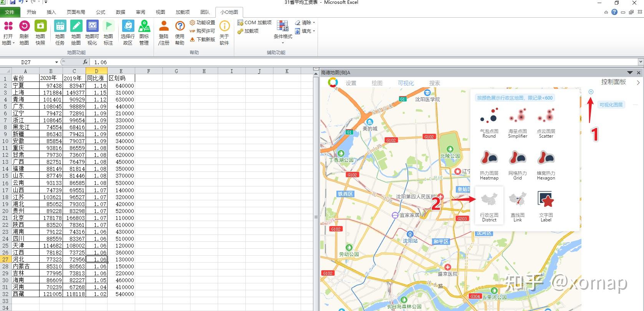The image size is (644, 311).
Task: Open the 打开地图 ribbon button
Action: point(8,33)
